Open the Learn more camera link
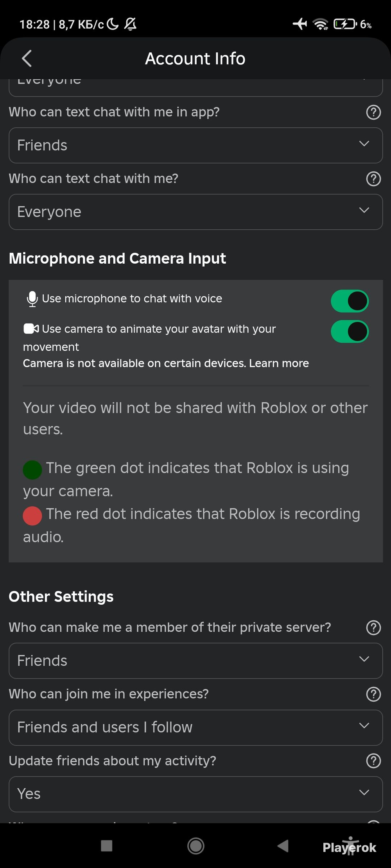Screen dimensions: 391x868 (x=279, y=363)
